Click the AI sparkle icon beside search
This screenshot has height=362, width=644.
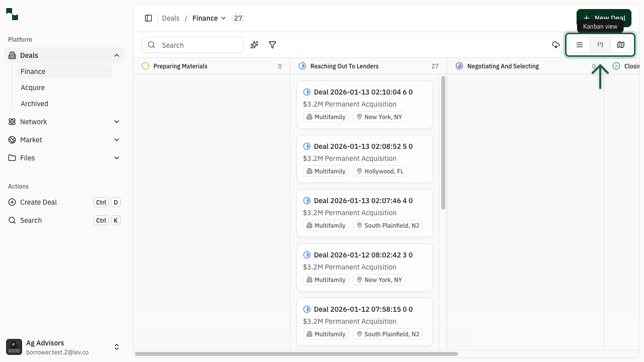pos(254,45)
